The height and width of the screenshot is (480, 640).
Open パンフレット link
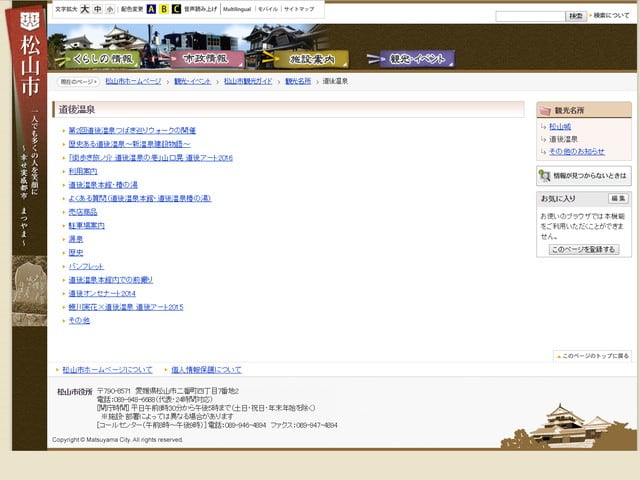click(x=86, y=266)
